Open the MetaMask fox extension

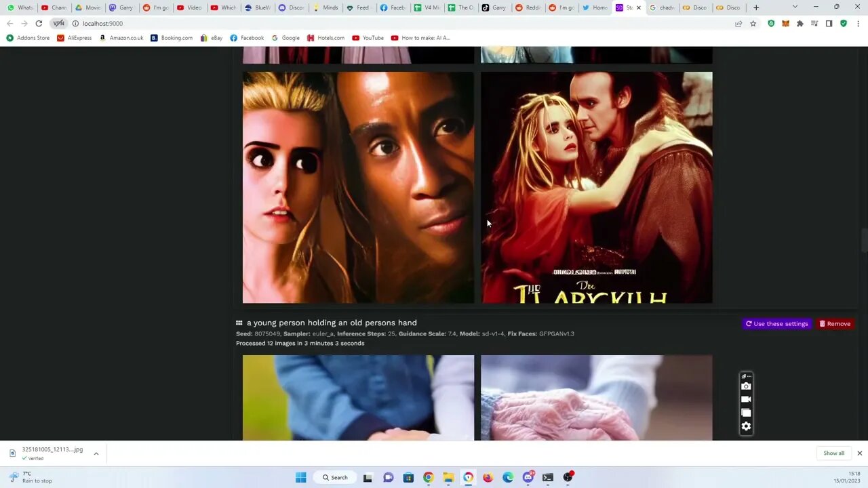coord(786,23)
